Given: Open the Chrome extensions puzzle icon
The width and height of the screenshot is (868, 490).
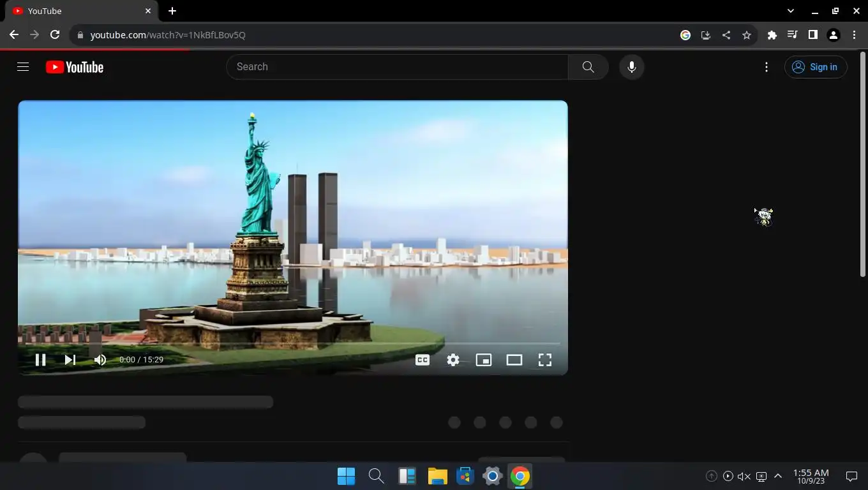Looking at the screenshot, I should [x=772, y=35].
